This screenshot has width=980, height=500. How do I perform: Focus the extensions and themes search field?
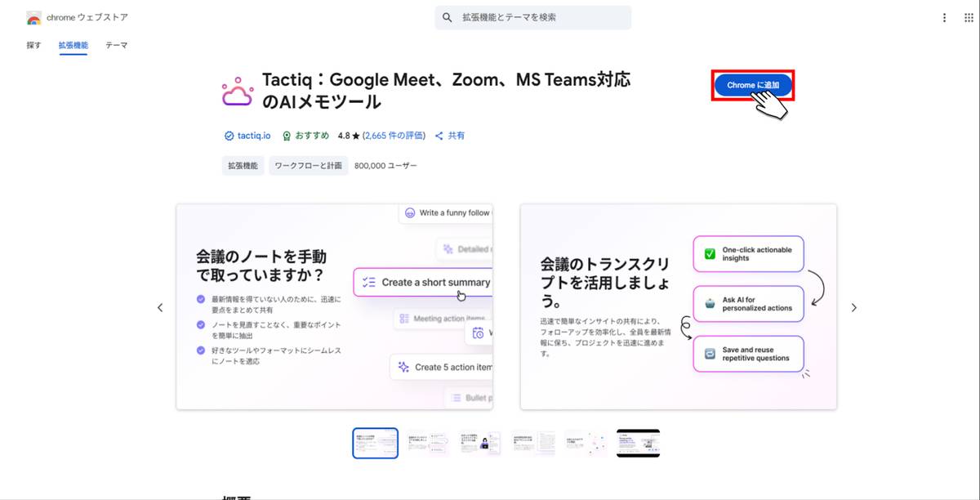click(533, 17)
